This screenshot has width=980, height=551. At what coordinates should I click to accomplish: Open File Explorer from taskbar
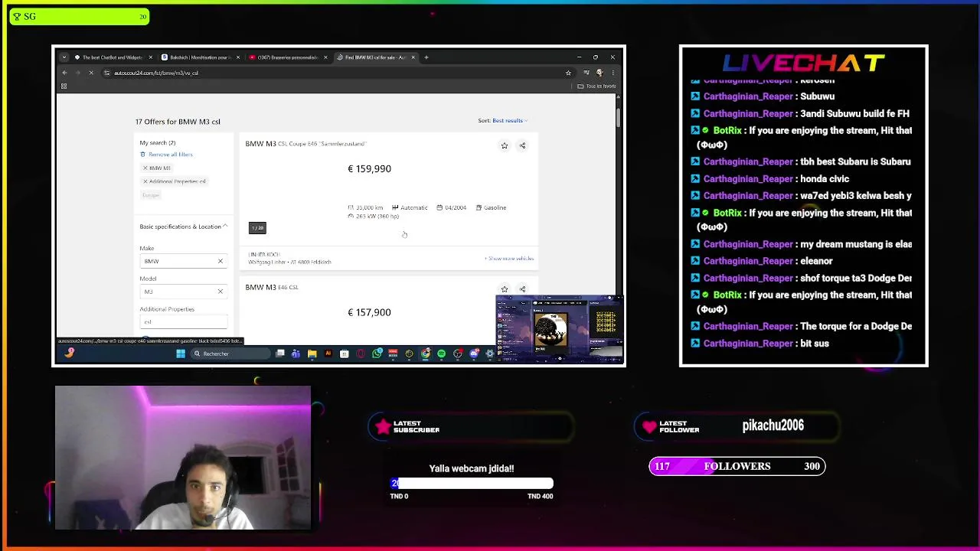pos(312,354)
